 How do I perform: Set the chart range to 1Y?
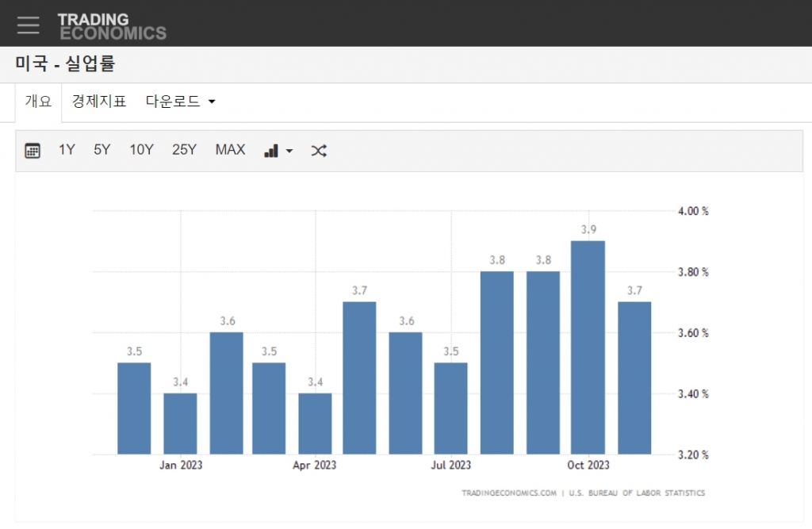[67, 150]
